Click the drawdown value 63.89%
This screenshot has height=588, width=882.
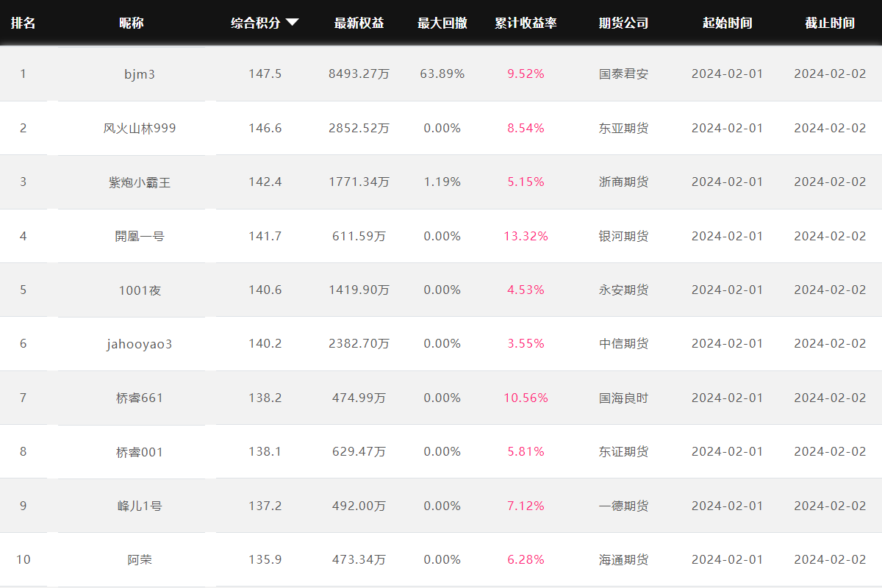click(442, 73)
